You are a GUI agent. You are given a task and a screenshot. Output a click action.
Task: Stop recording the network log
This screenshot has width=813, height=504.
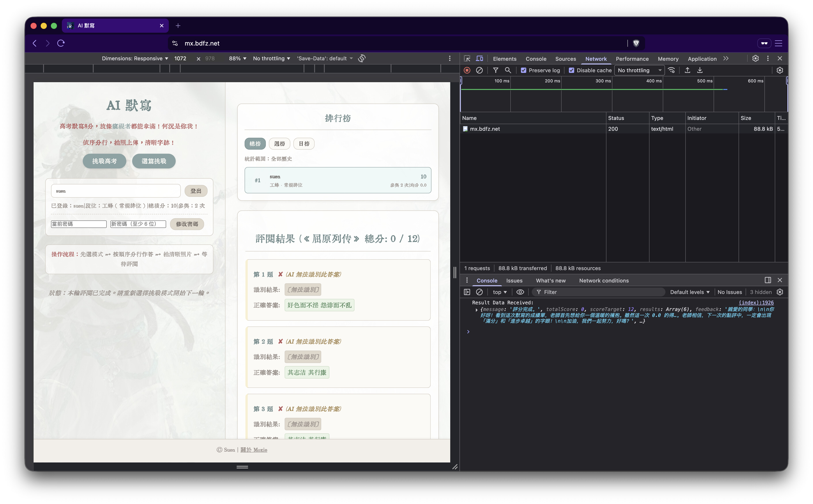[x=467, y=70]
